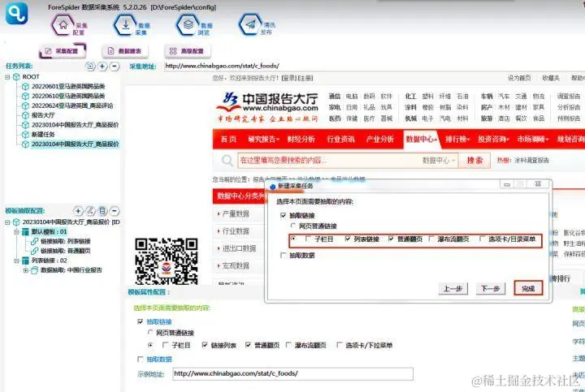585x392 pixels.
Task: Select the 新建任务 task
Action: click(x=43, y=135)
